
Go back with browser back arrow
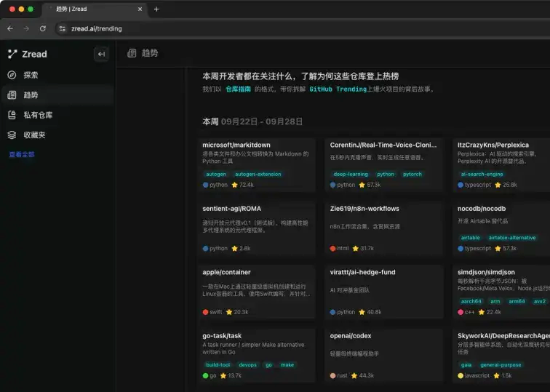coord(10,29)
